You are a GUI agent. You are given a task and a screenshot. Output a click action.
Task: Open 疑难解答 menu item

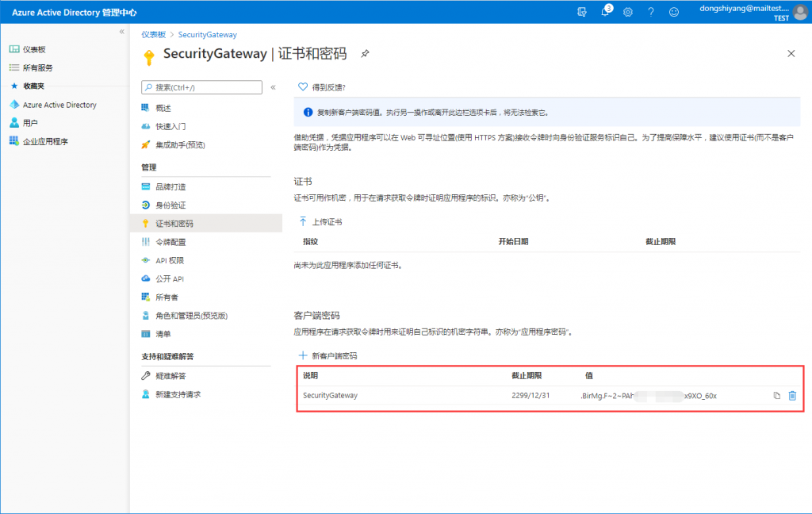(170, 376)
